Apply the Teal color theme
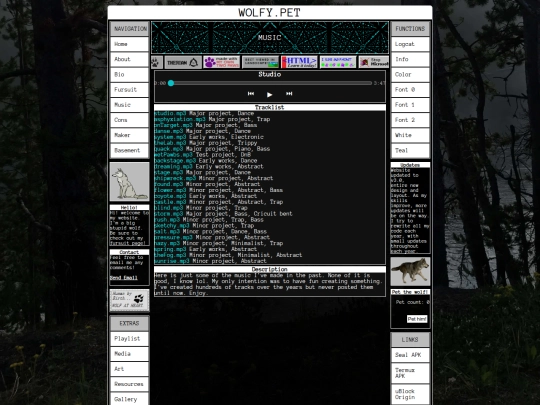This screenshot has width=540, height=405. (410, 150)
